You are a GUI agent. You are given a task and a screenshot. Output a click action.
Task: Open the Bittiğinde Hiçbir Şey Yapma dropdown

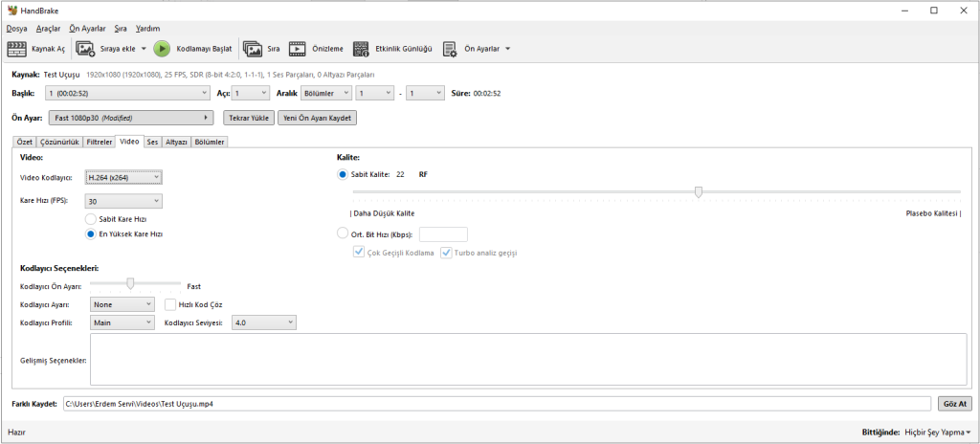(938, 433)
